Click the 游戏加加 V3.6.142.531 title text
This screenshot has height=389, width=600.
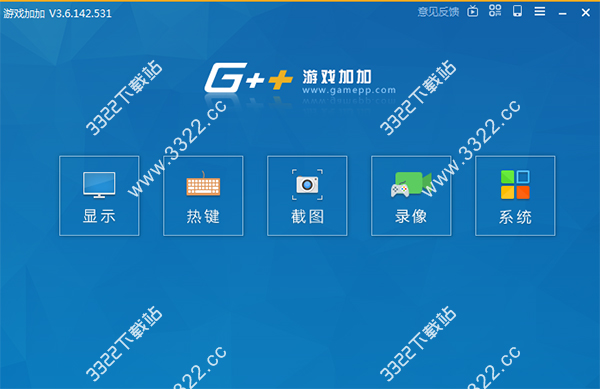(57, 14)
